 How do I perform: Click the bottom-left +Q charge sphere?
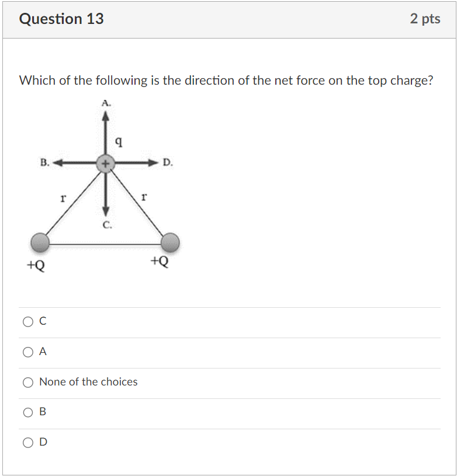(x=40, y=241)
